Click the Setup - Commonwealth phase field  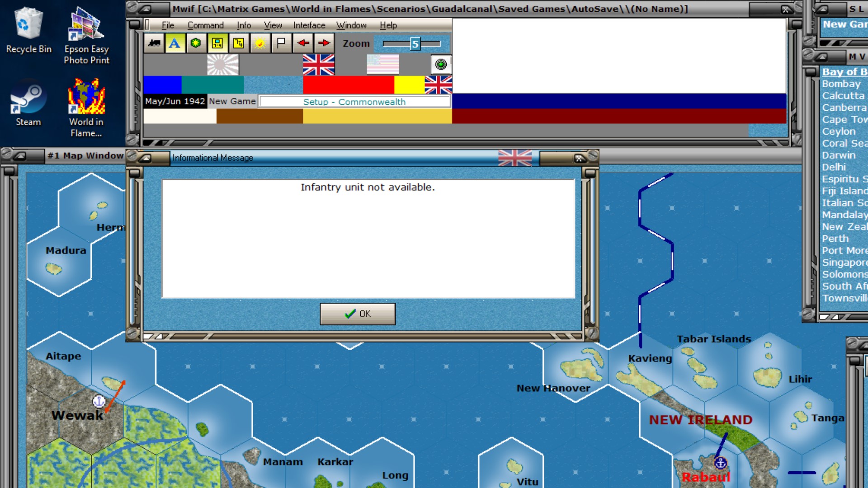pos(354,102)
